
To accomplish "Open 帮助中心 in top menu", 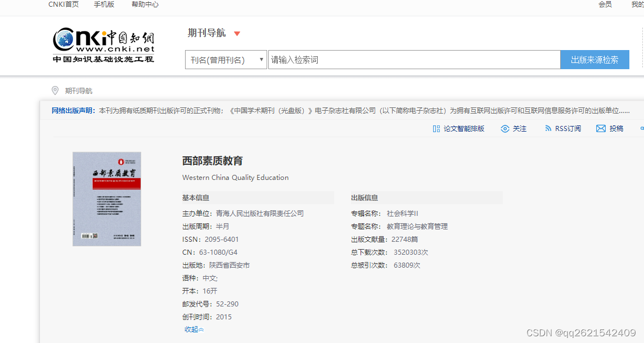I will click(x=145, y=4).
